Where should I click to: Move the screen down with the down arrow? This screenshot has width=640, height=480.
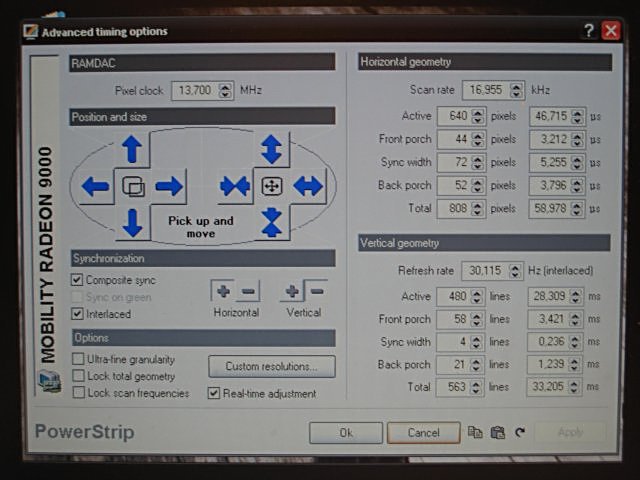(x=131, y=222)
